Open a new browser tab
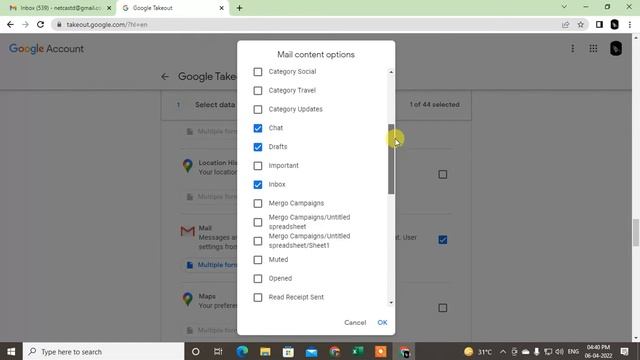This screenshot has width=640, height=360. (240, 8)
